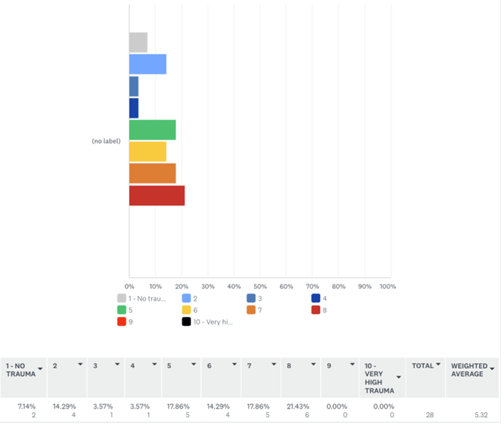Screen dimensions: 504x424
Task: Open dropdown arrow on TOTAL column
Action: click(x=438, y=365)
